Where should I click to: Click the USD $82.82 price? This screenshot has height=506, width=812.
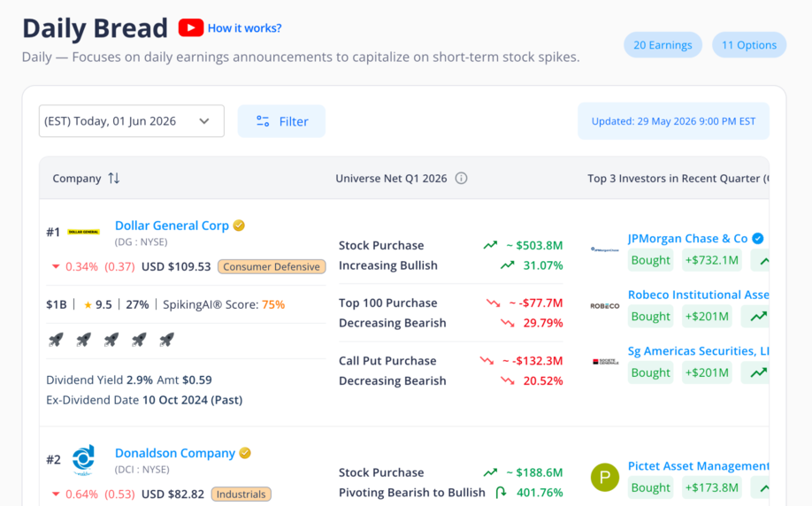pos(173,494)
